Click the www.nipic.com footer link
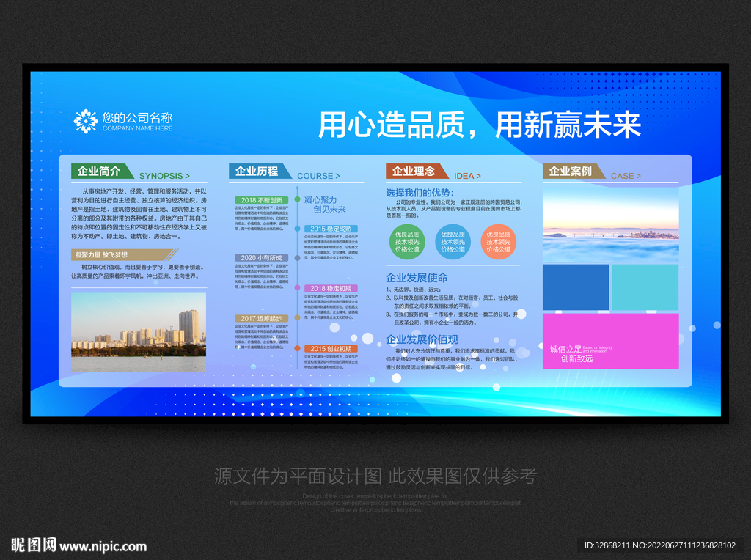751x560 pixels. (103, 547)
